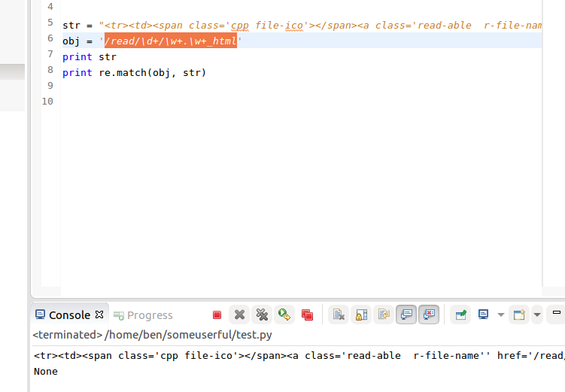Toggle show console on standard output change
This screenshot has height=392, width=565.
click(x=406, y=315)
